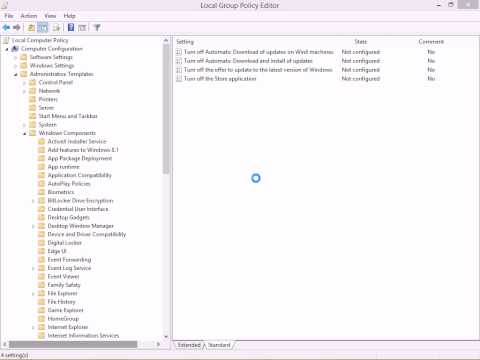The image size is (480, 360).
Task: Click the Windows Settings folder icon
Action: pyautogui.click(x=24, y=66)
